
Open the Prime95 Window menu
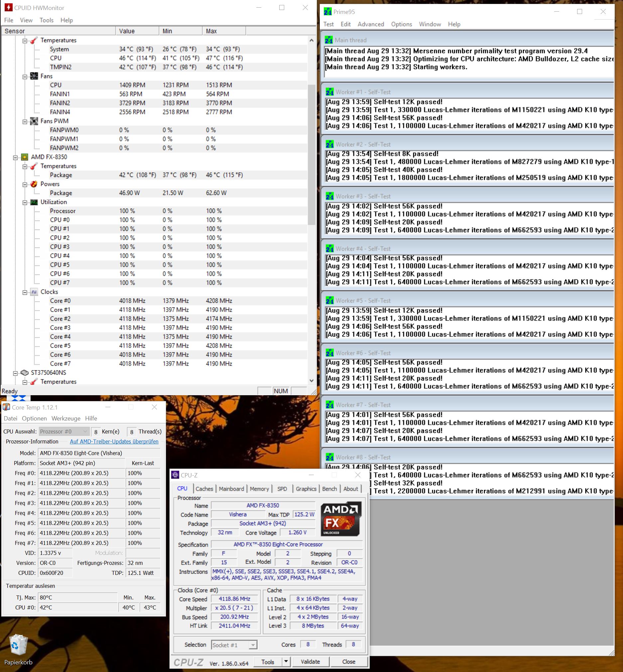pyautogui.click(x=430, y=24)
